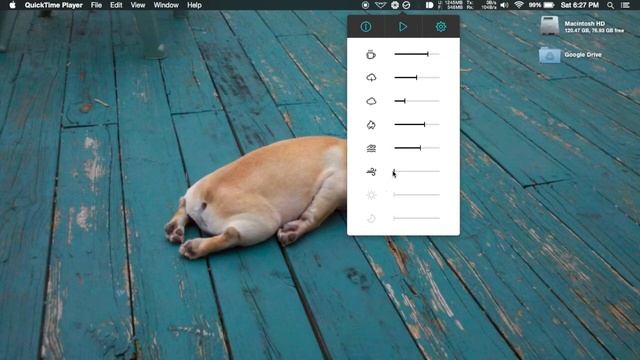Set the moon sound volume slider
The image size is (640, 360).
[x=417, y=218]
